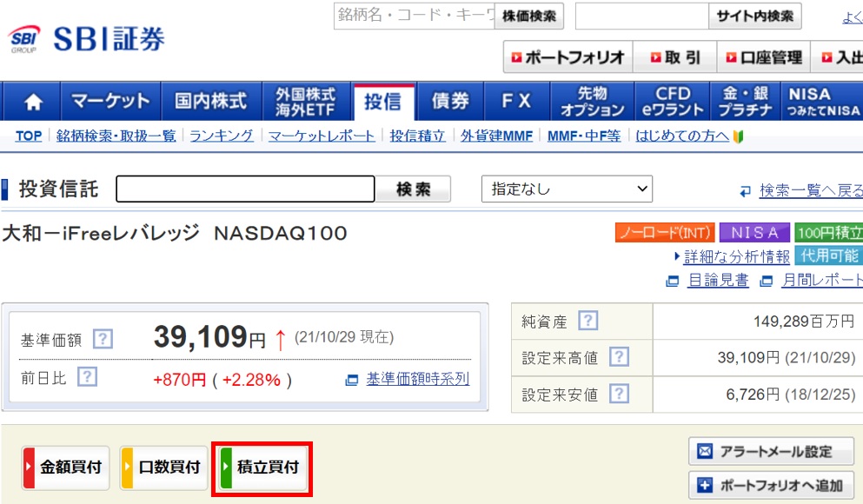The height and width of the screenshot is (504, 863).
Task: Switch to the 国内株式 tab
Action: click(211, 102)
